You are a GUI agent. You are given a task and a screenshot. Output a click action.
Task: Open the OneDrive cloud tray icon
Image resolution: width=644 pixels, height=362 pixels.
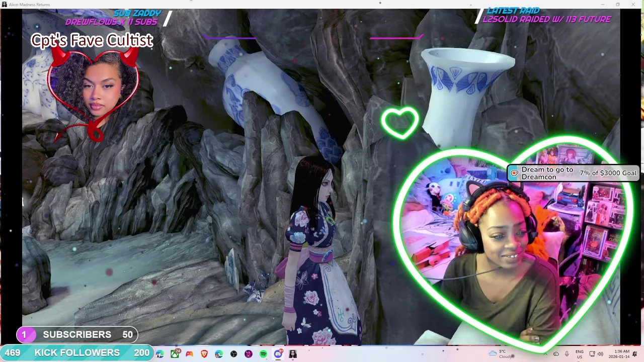[556, 354]
